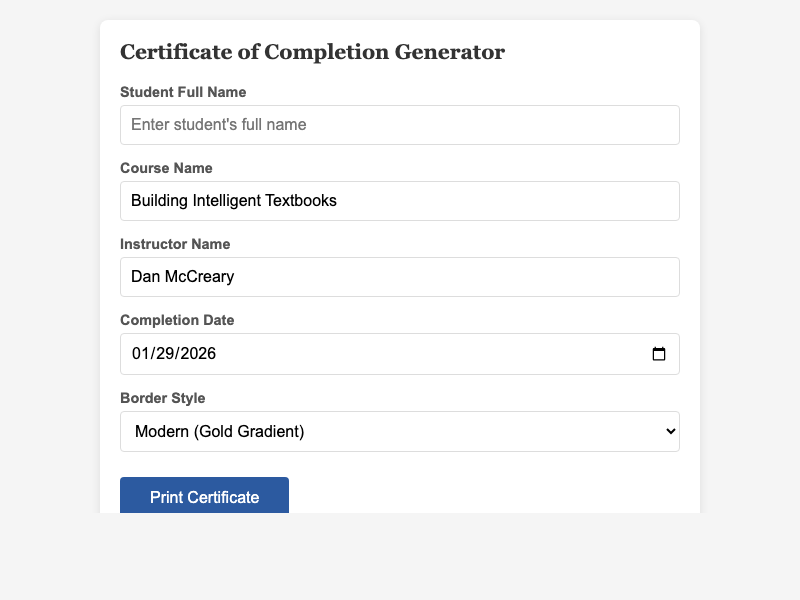Click the "Student Full Name" label

coord(183,92)
